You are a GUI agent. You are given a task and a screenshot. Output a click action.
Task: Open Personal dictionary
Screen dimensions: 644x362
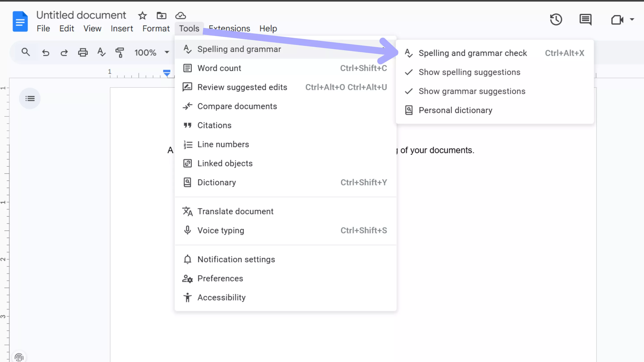455,110
